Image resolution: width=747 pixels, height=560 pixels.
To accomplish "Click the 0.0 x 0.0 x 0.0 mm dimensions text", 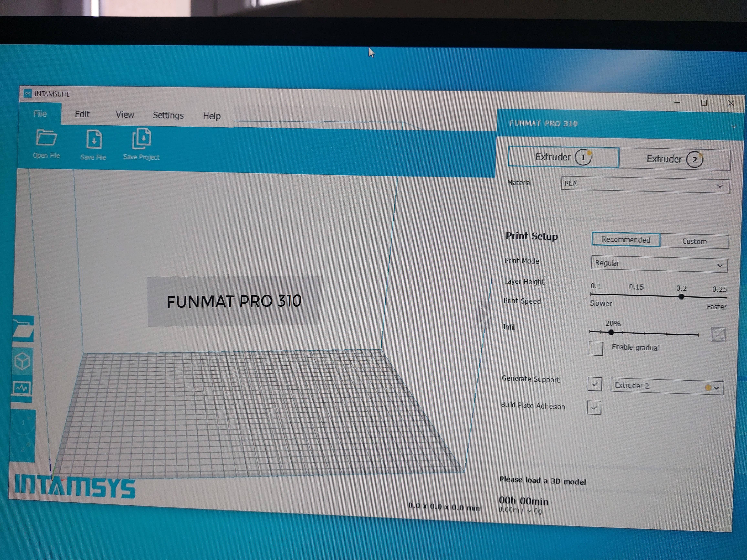I will [444, 507].
